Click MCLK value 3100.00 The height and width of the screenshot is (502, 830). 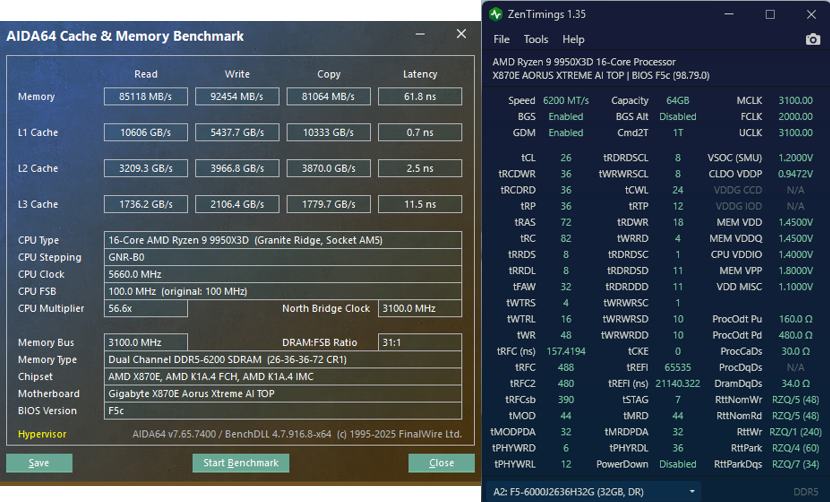(796, 101)
